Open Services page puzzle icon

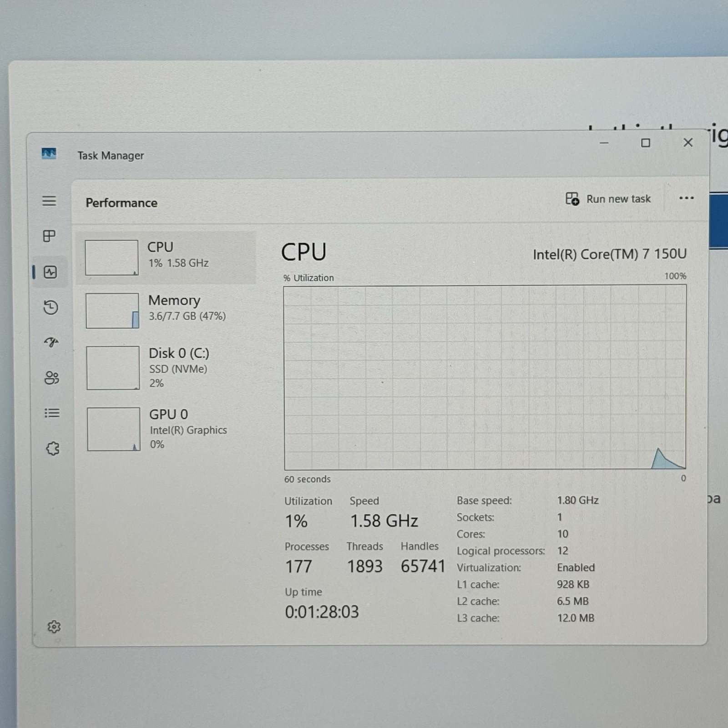[x=53, y=449]
